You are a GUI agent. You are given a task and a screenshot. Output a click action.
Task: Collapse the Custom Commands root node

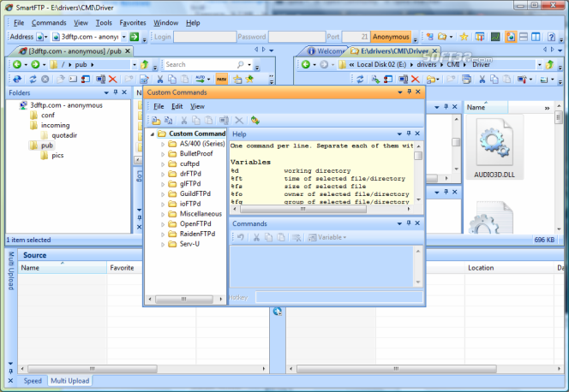152,134
